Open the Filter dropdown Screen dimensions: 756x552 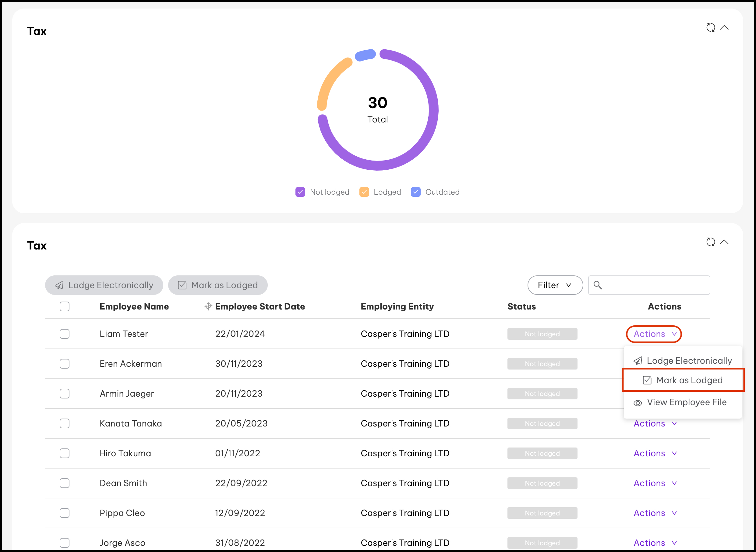555,285
